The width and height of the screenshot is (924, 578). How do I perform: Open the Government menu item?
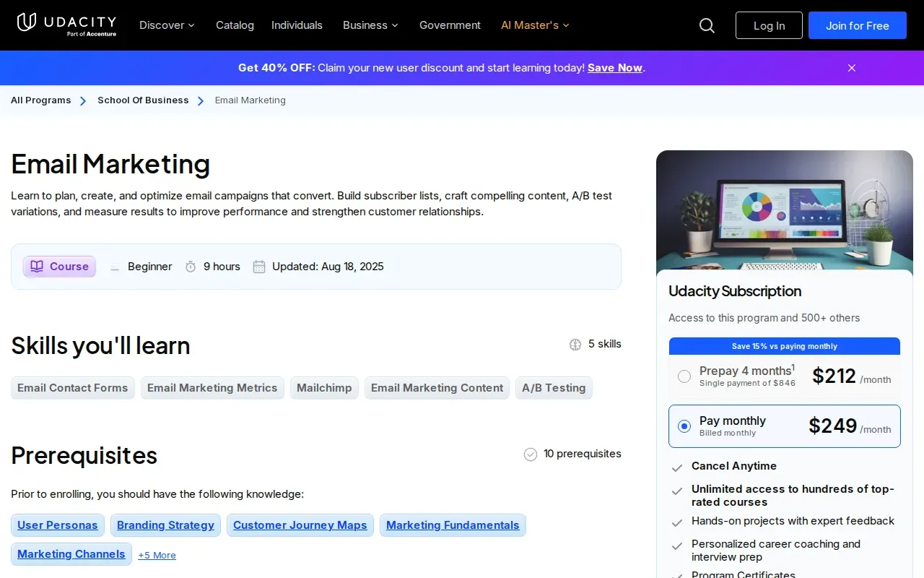[450, 25]
